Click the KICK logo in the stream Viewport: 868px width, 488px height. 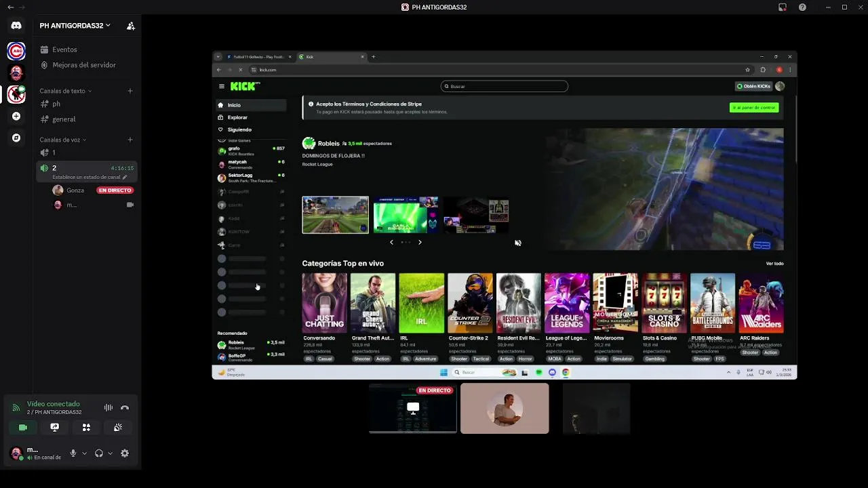[245, 86]
